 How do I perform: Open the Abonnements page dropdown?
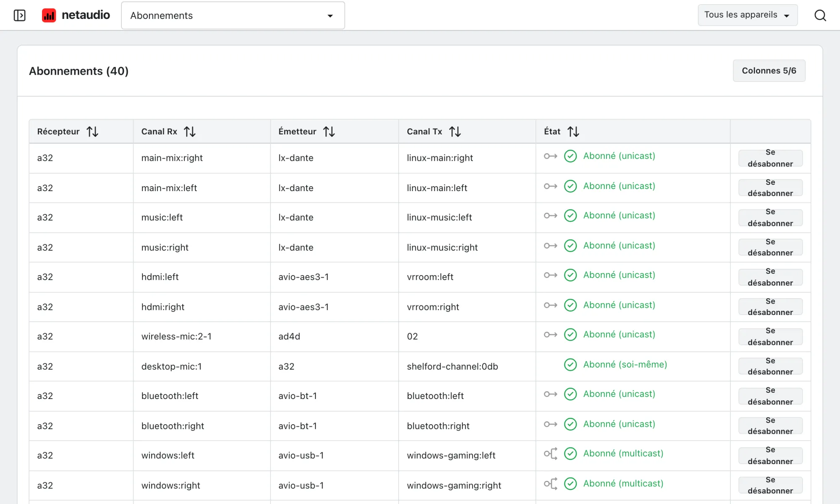[233, 16]
